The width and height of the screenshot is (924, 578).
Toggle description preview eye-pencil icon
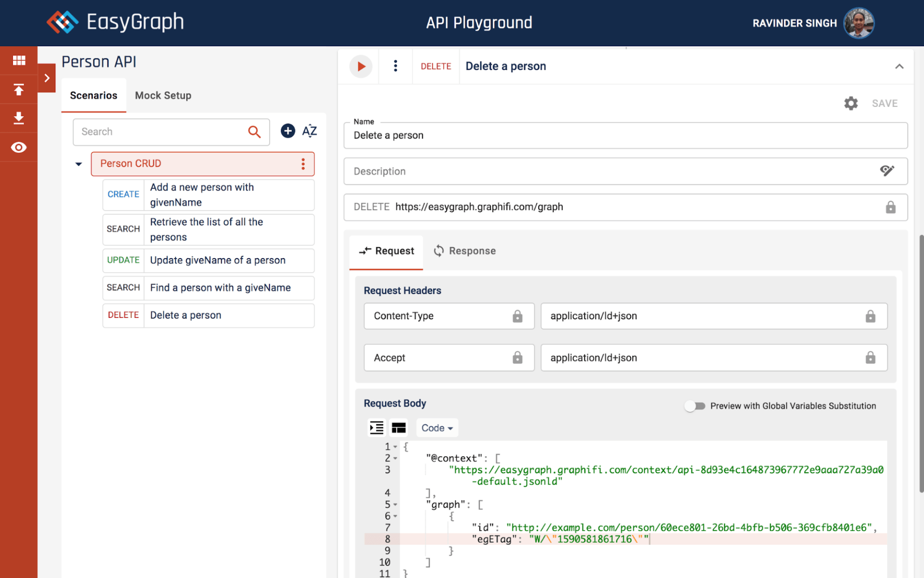tap(887, 171)
